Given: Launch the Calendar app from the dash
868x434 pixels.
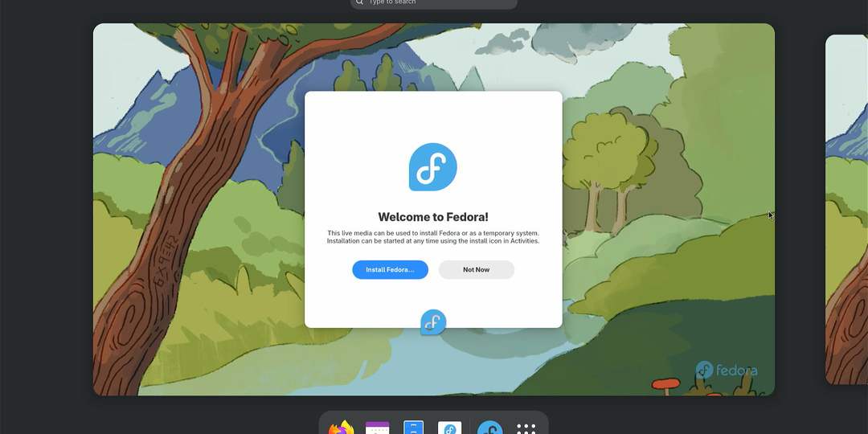Looking at the screenshot, I should pos(378,428).
